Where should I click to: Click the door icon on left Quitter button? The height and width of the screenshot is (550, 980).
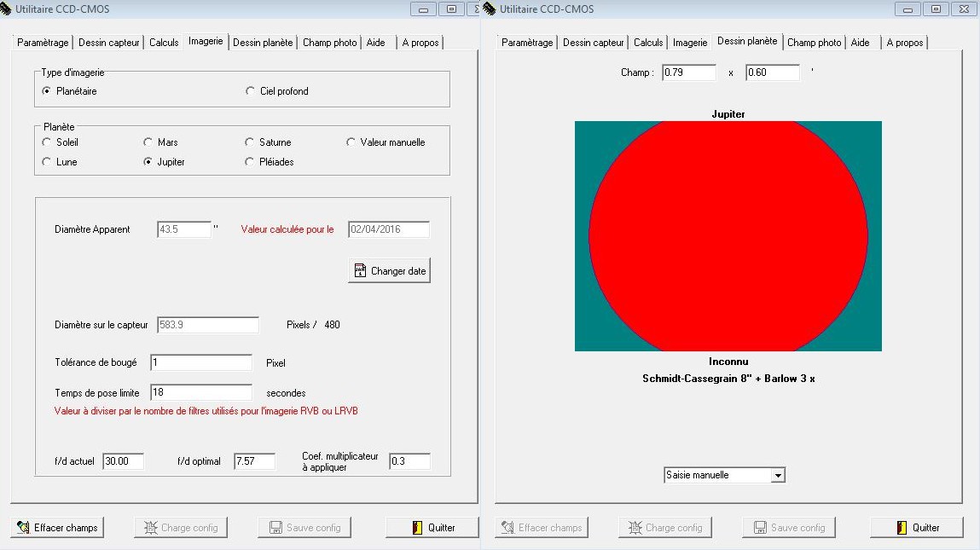[417, 528]
